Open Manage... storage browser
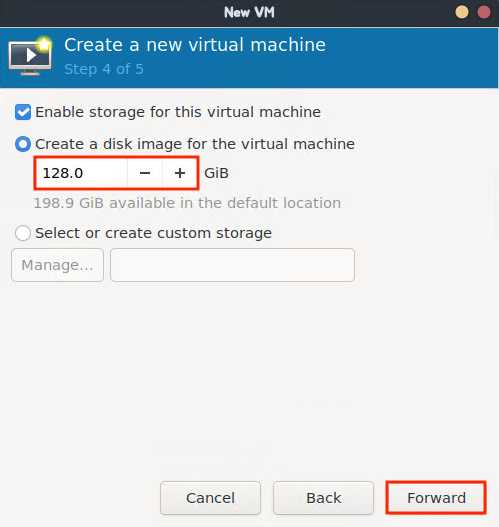Screen dimensions: 499x527 point(57,265)
